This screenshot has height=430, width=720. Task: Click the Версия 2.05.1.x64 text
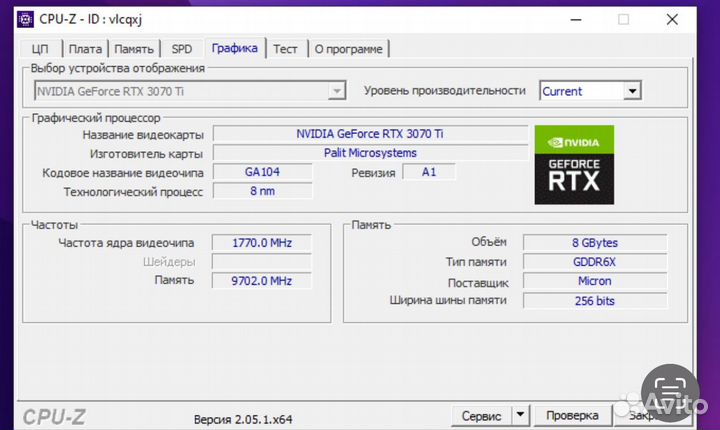tap(243, 419)
